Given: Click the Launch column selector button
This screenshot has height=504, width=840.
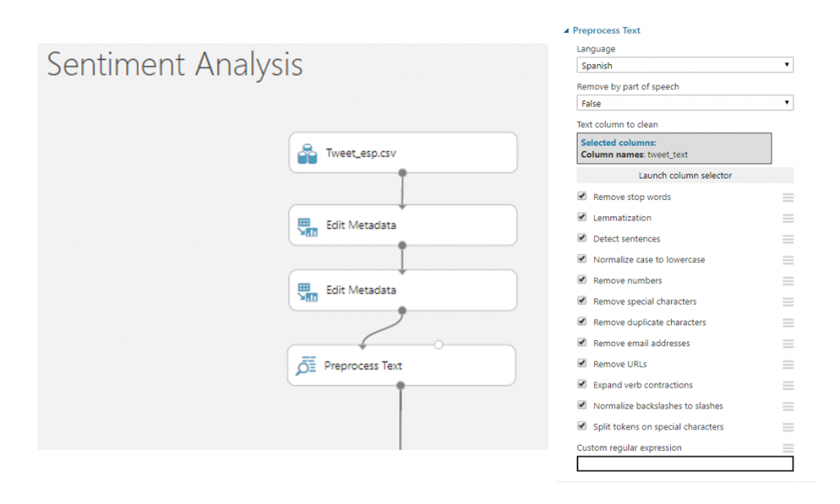Looking at the screenshot, I should click(x=685, y=175).
